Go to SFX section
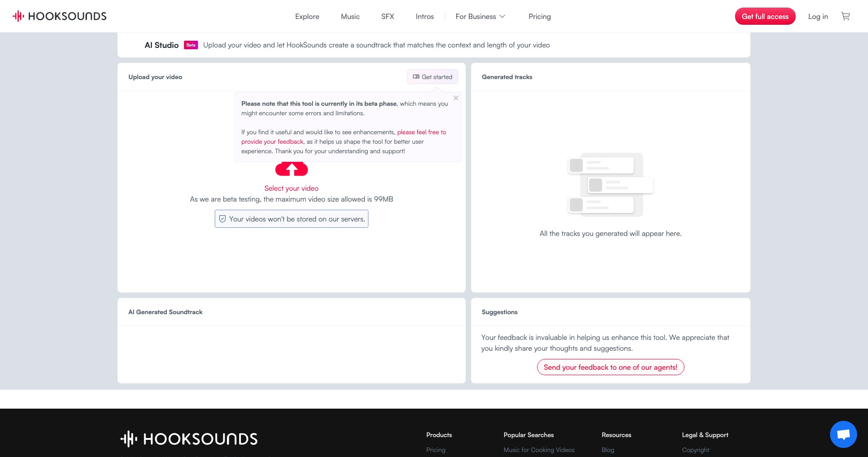868x457 pixels. (x=387, y=16)
